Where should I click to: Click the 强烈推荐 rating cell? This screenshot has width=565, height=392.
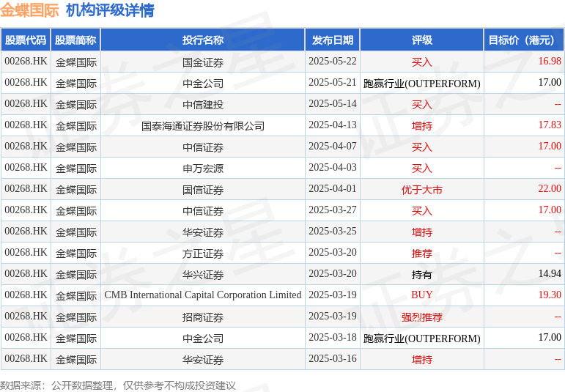coord(422,317)
